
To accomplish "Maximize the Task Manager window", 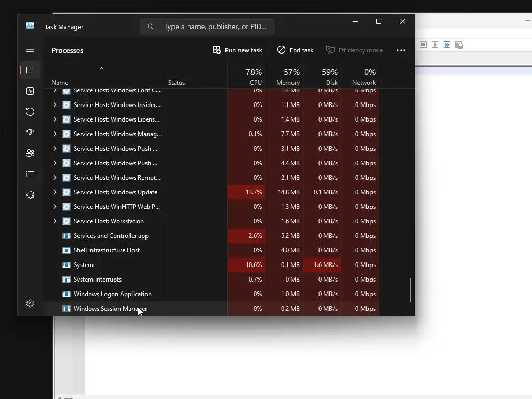I will (379, 21).
